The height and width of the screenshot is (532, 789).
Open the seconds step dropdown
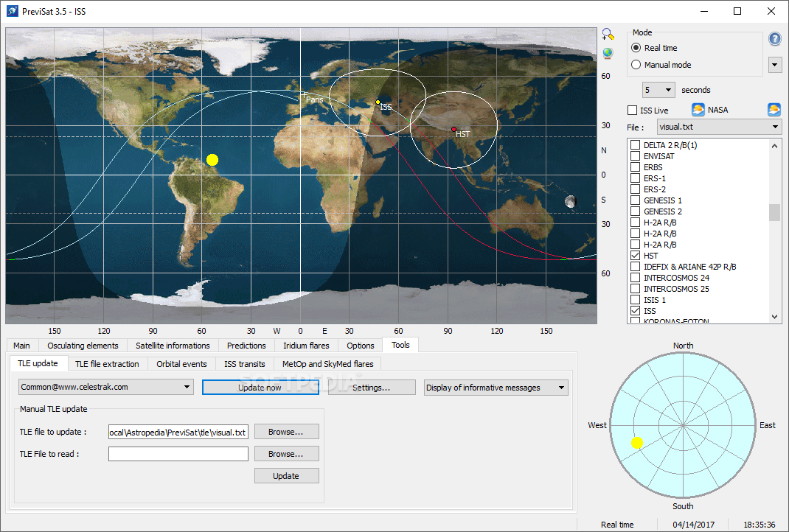click(658, 90)
